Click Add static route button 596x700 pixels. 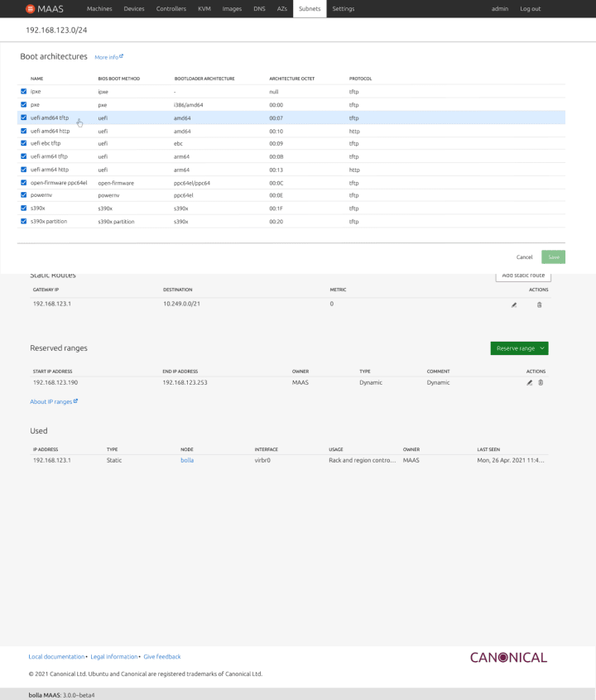523,276
